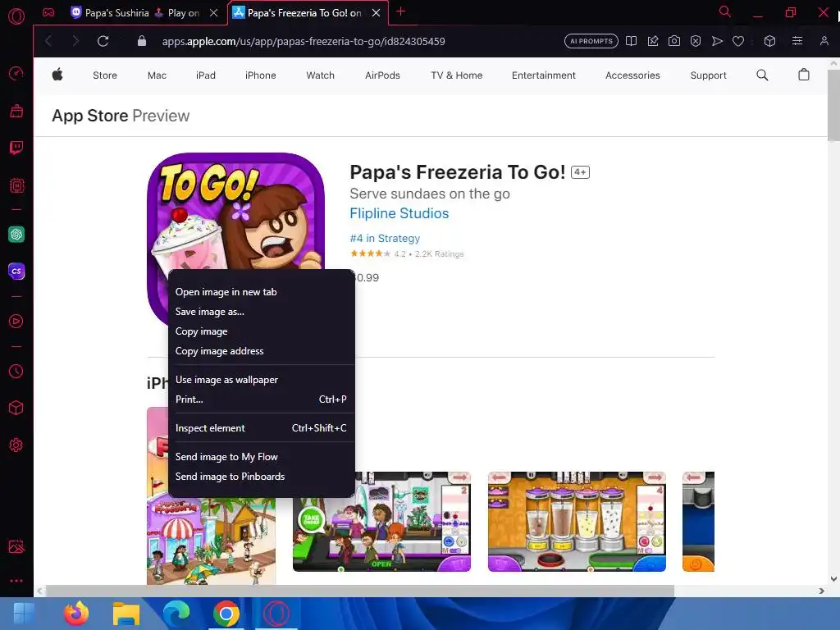Open History clock icon in sidebar
The image size is (840, 630).
(x=16, y=372)
